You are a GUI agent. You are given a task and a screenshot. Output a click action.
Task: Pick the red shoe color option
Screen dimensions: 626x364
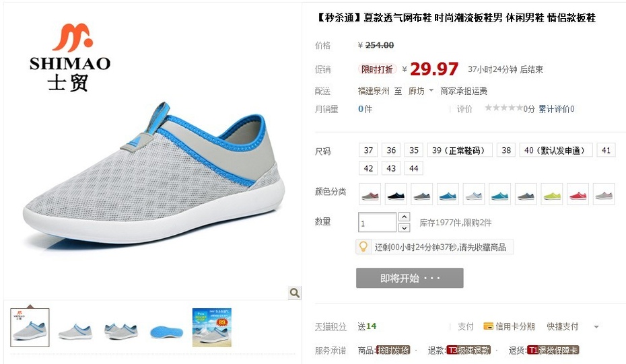(x=578, y=194)
